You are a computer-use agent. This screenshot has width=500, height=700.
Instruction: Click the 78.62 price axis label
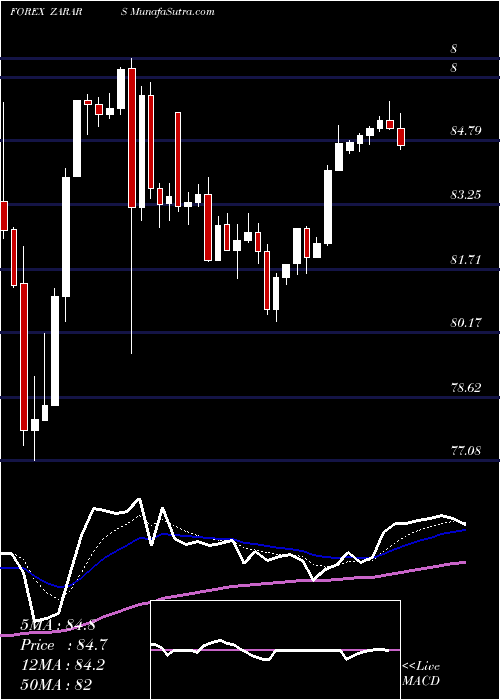pos(466,388)
